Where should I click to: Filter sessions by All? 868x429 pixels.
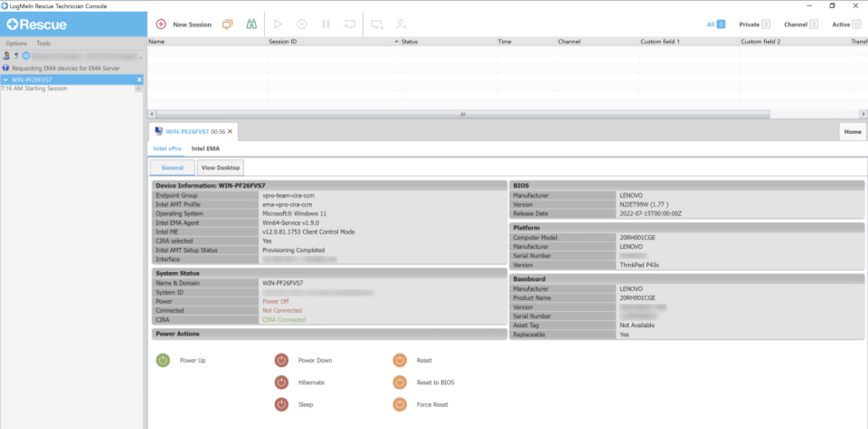click(x=716, y=24)
